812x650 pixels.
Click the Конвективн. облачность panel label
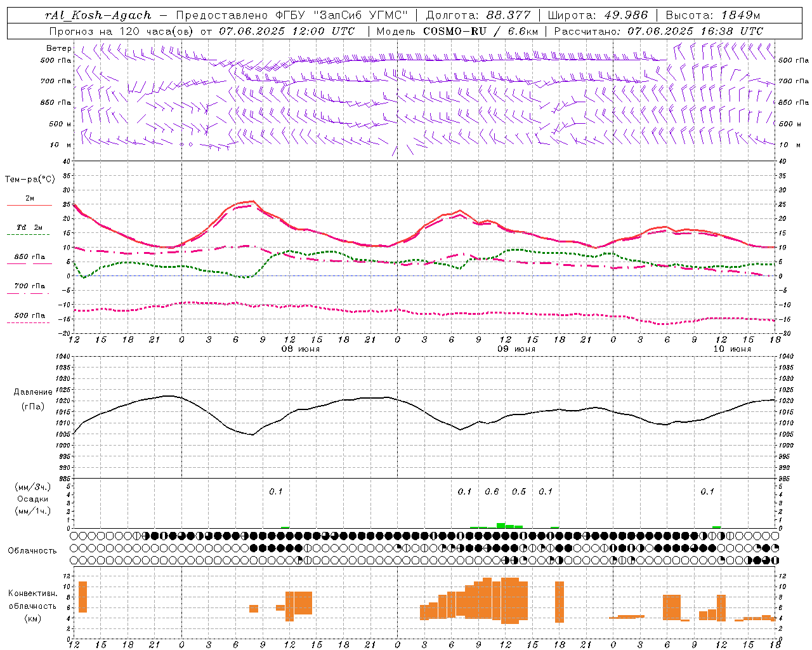pyautogui.click(x=33, y=600)
